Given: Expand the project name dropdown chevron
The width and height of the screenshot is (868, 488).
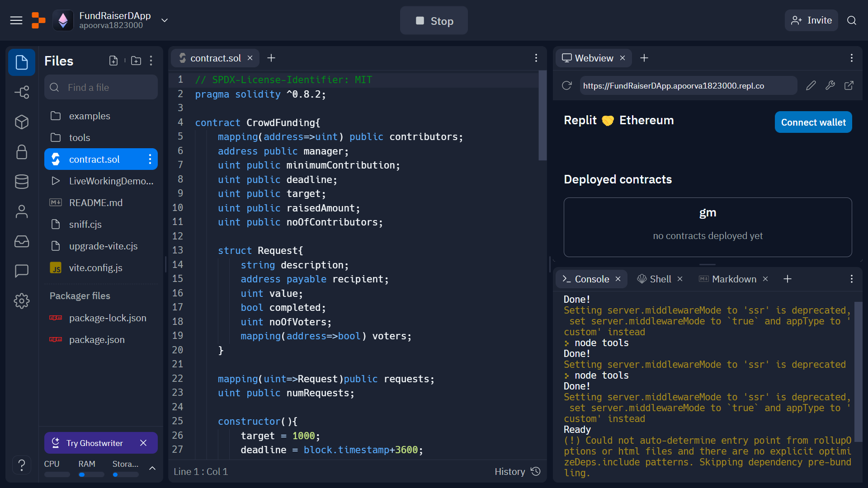Looking at the screenshot, I should [165, 20].
